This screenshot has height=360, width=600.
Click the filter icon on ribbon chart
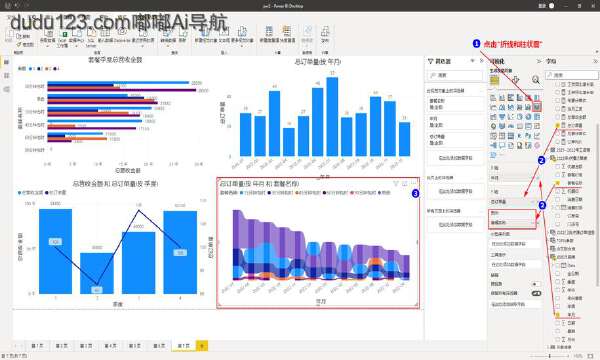[x=396, y=184]
